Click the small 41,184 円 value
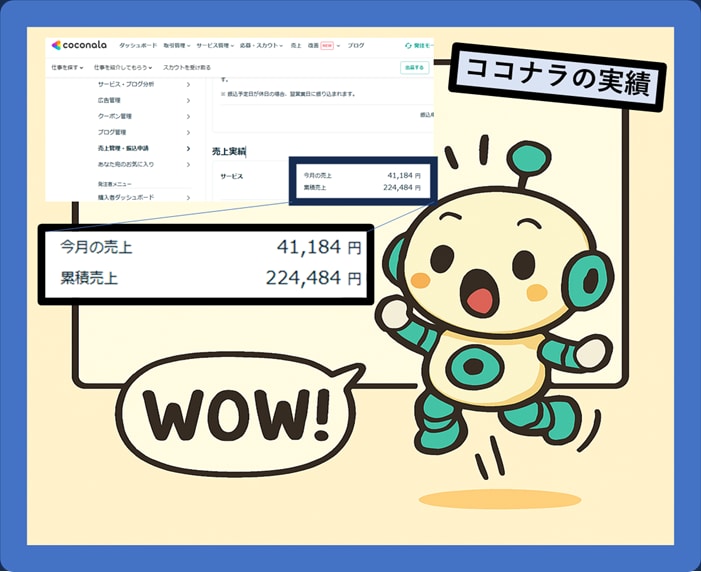Image resolution: width=701 pixels, height=572 pixels. coord(404,175)
